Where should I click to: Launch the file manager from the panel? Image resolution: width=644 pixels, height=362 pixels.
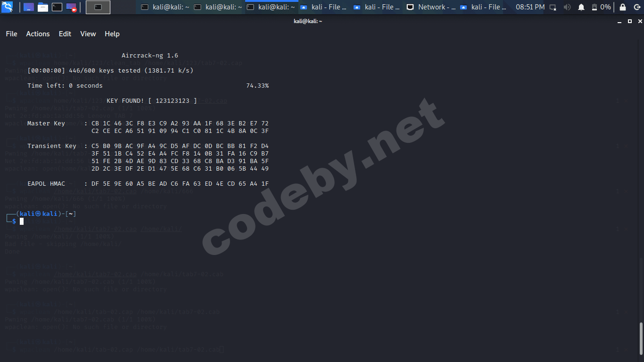tap(28, 7)
